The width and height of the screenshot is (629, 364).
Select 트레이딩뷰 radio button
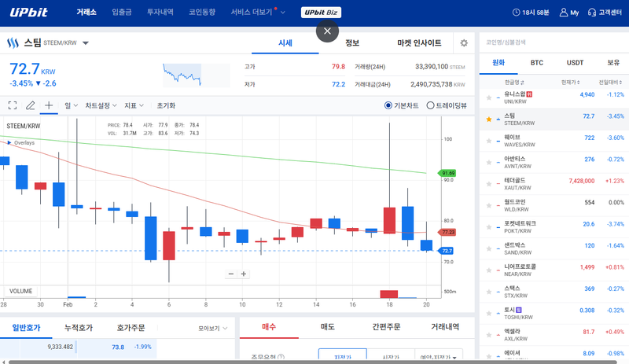(430, 105)
